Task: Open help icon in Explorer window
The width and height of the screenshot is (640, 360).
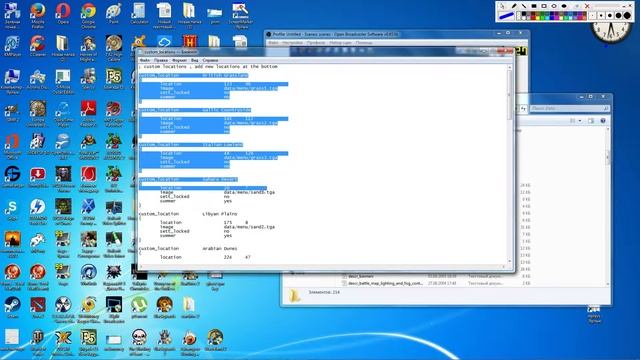Action: click(603, 121)
